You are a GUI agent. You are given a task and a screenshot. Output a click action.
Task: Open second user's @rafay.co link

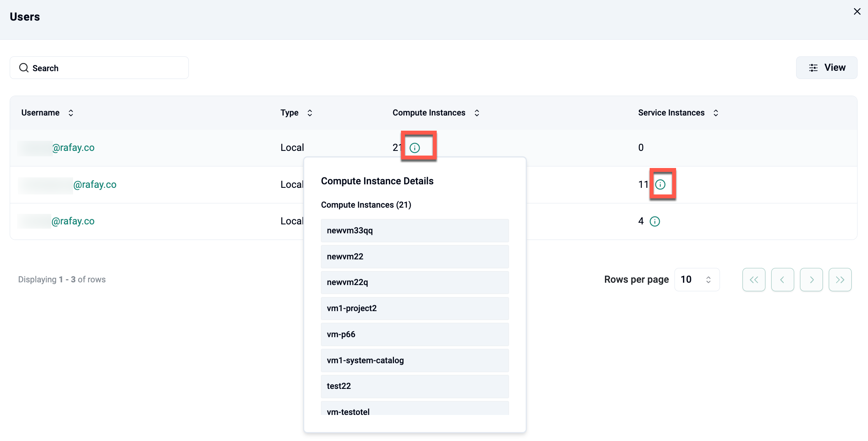coord(95,185)
